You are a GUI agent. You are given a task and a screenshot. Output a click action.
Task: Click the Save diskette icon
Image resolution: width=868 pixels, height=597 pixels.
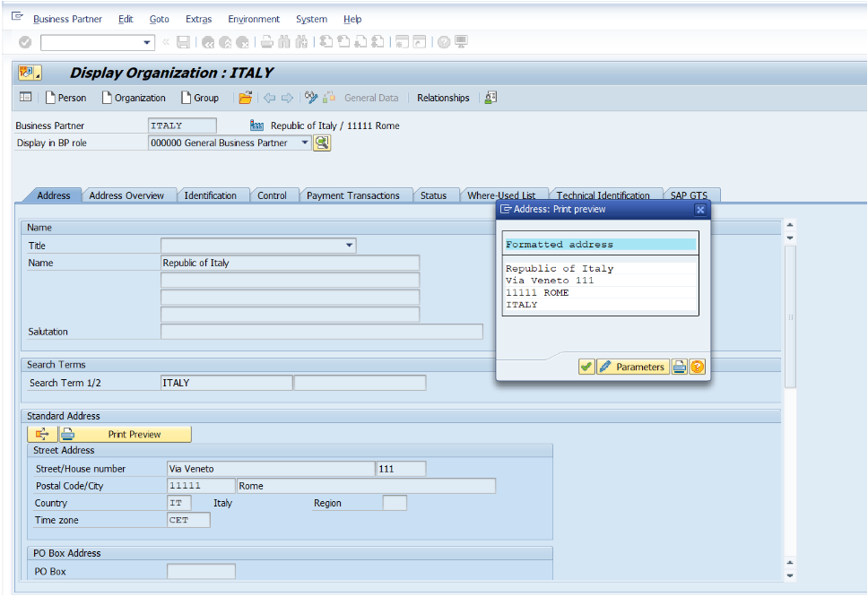[x=183, y=42]
